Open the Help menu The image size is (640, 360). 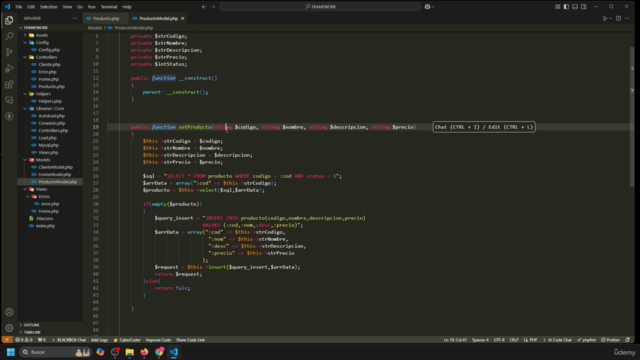(x=127, y=7)
